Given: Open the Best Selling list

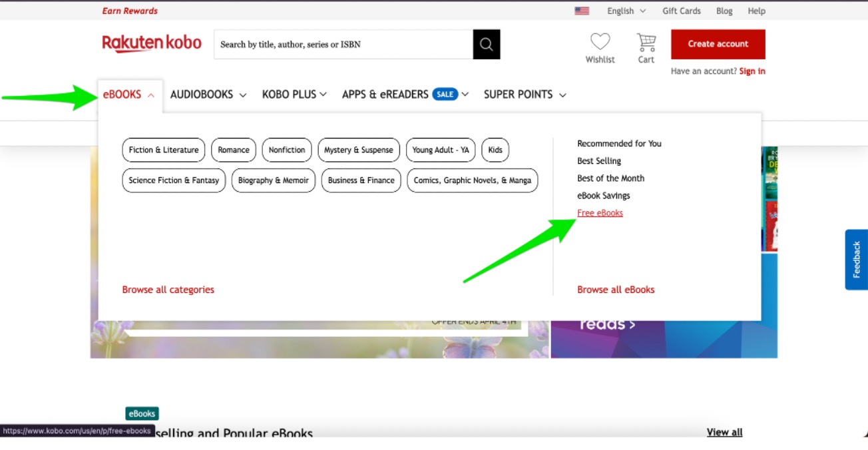Looking at the screenshot, I should 599,160.
